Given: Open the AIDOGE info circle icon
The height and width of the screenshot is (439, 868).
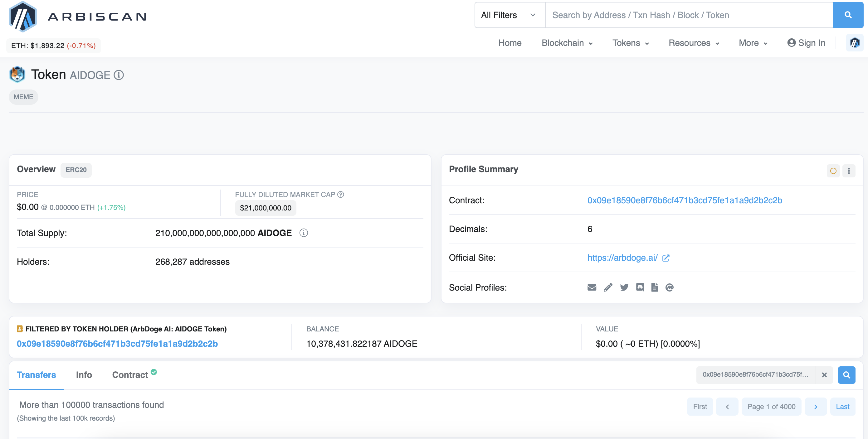Looking at the screenshot, I should coord(119,75).
